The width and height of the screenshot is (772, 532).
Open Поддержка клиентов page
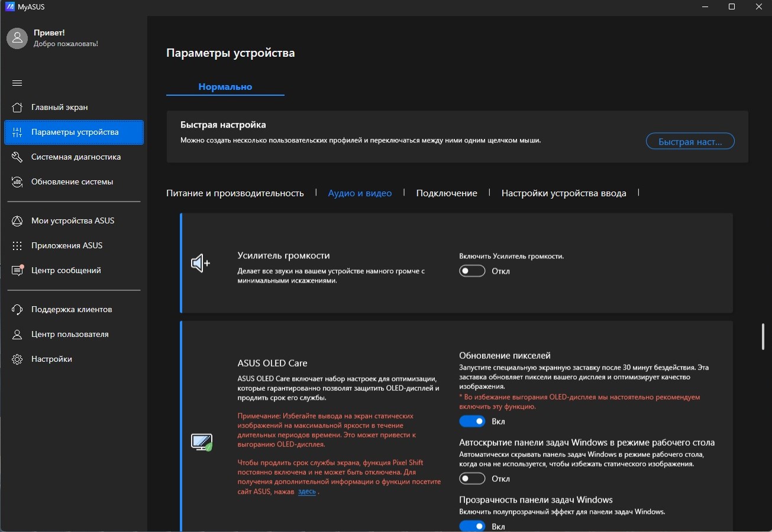click(x=74, y=309)
